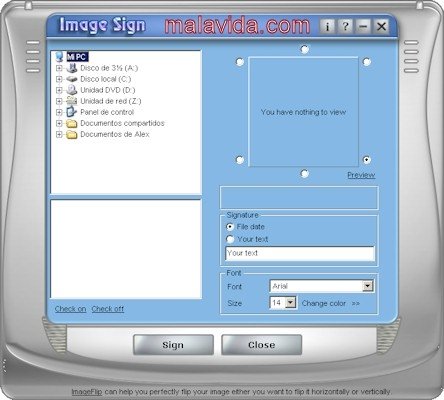Open the help question mark button
Viewport: 444px width, 400px height.
tap(346, 26)
